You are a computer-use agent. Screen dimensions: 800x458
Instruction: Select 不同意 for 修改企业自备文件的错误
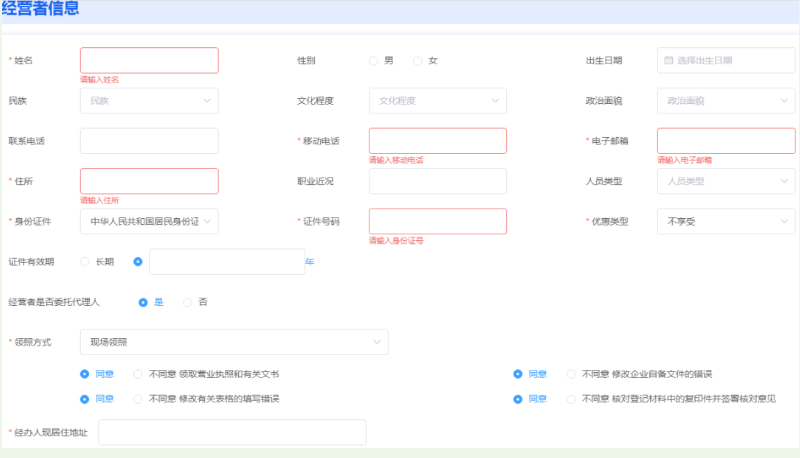(x=572, y=374)
